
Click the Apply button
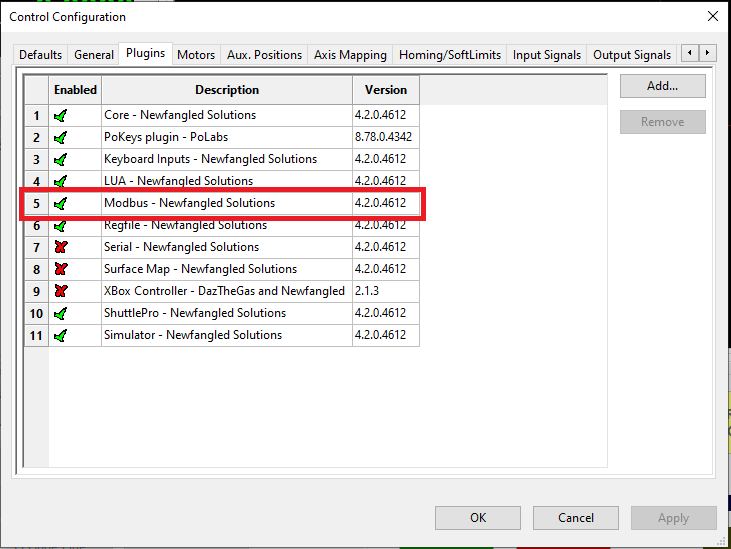pos(674,518)
